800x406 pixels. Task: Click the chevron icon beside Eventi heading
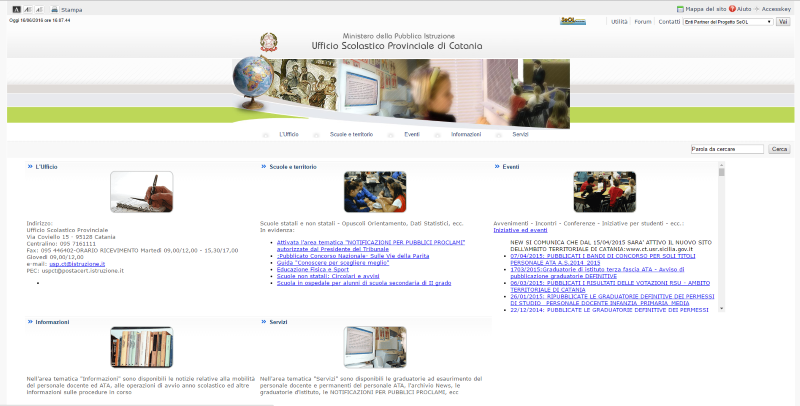click(497, 166)
